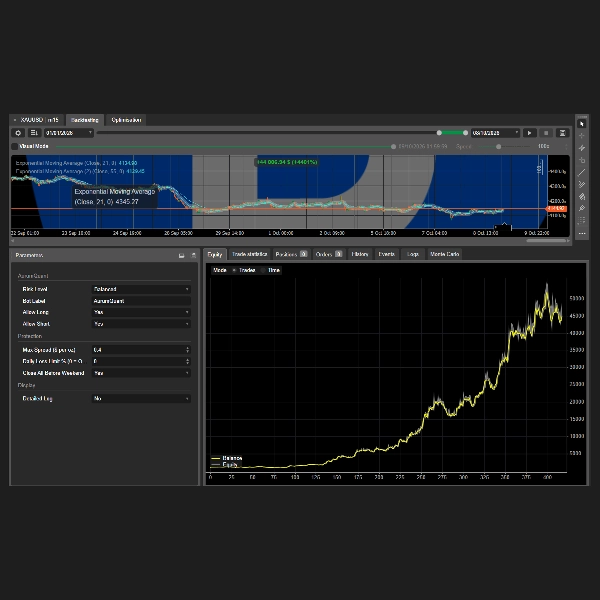Switch to the Optimisation tab
Screen dimensions: 600x600
pyautogui.click(x=126, y=120)
